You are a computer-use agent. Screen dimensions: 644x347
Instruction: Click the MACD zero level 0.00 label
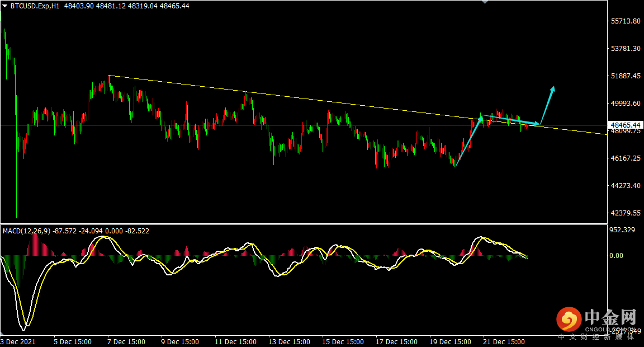click(617, 256)
